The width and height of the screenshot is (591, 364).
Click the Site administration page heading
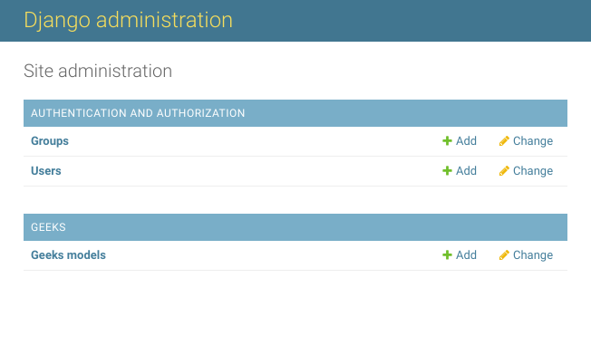tap(98, 71)
